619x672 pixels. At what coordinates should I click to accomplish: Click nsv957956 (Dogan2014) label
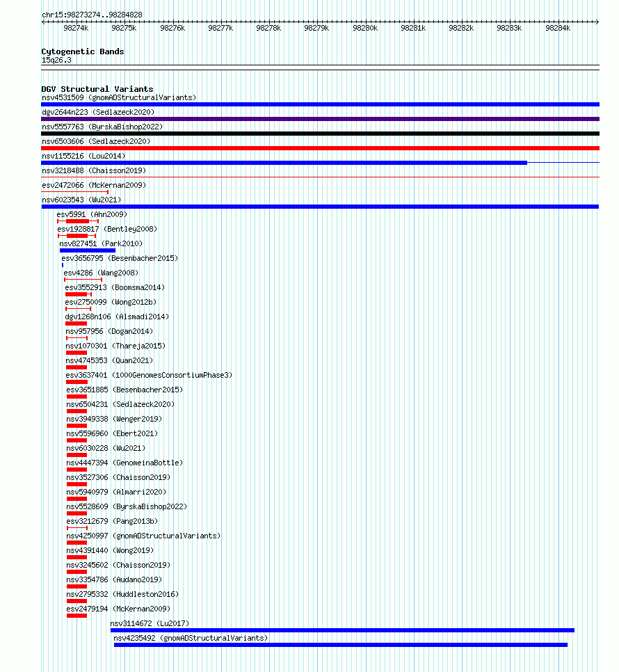pos(109,331)
